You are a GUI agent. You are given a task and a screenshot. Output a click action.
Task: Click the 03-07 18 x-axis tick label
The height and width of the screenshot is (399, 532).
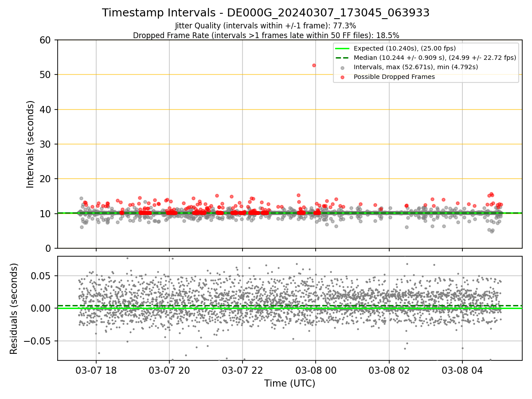click(x=96, y=370)
